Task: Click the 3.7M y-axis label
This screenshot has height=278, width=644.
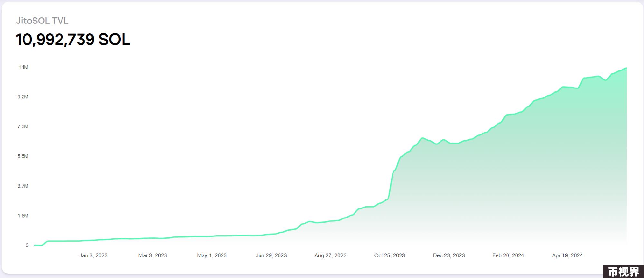Action: coord(23,186)
